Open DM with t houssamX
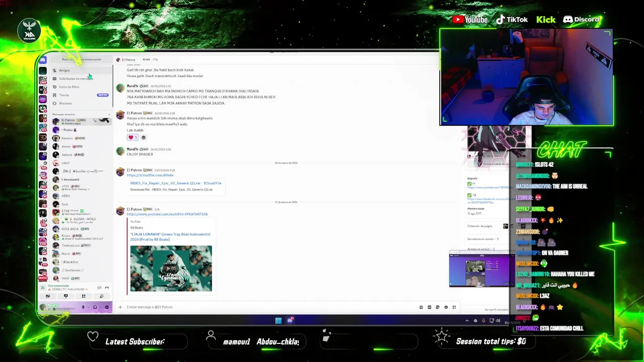Screen dimensions: 644x362 tap(82, 179)
